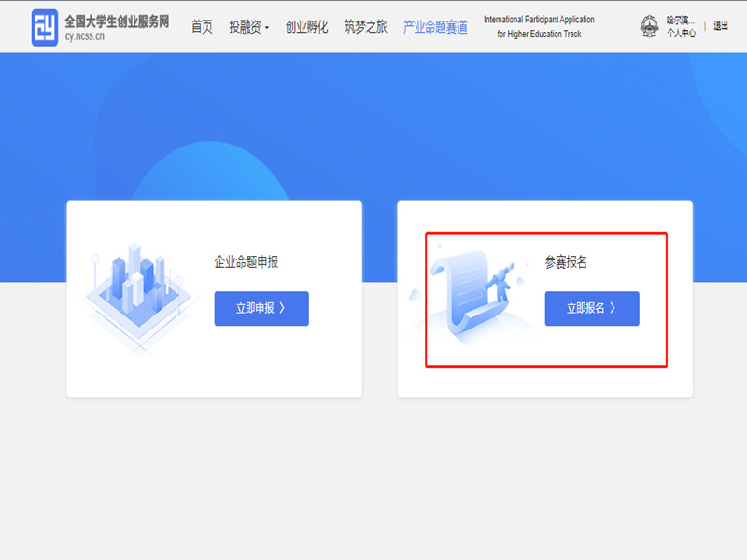This screenshot has width=747, height=560.
Task: Open 个人中心 personal center link
Action: point(681,34)
